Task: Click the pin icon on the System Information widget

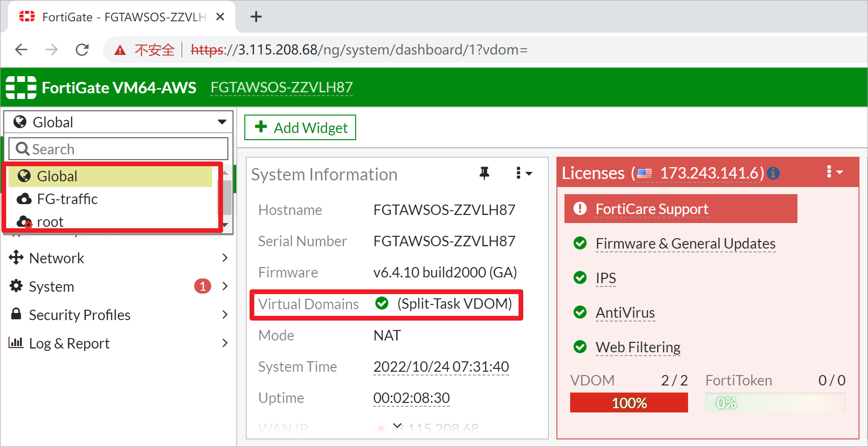Action: pos(484,173)
